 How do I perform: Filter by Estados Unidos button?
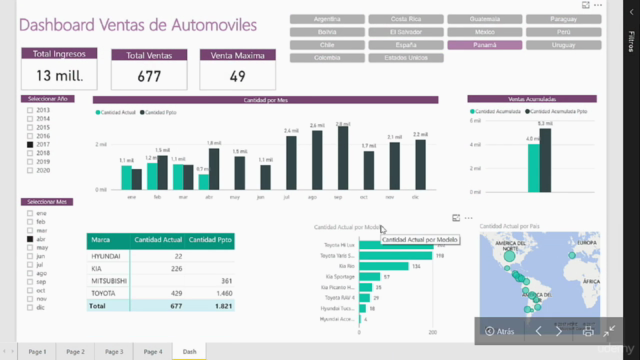(406, 58)
